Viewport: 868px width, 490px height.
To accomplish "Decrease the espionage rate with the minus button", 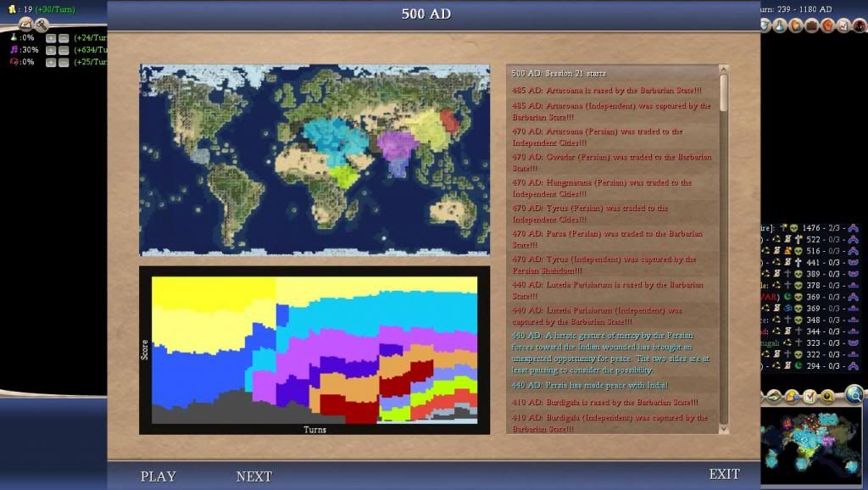I will 64,63.
